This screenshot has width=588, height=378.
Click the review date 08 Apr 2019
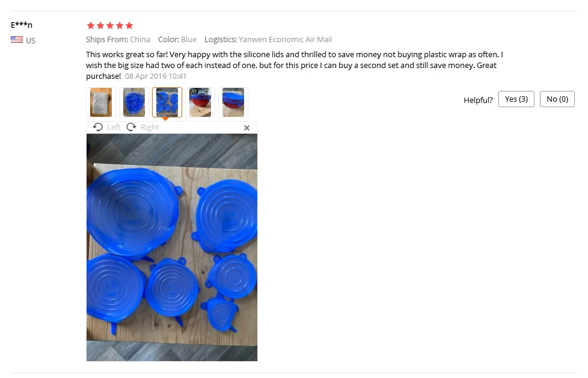pos(156,76)
